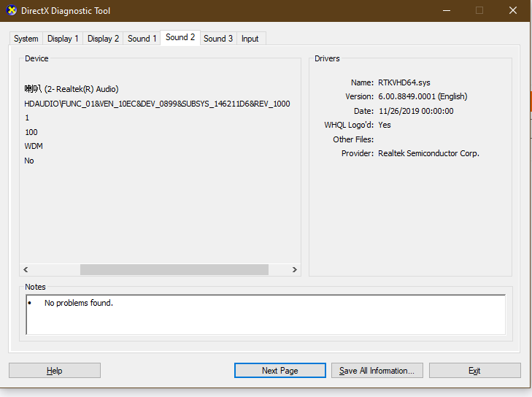Open the Input tab
Screen dimensions: 532x397
pos(250,39)
